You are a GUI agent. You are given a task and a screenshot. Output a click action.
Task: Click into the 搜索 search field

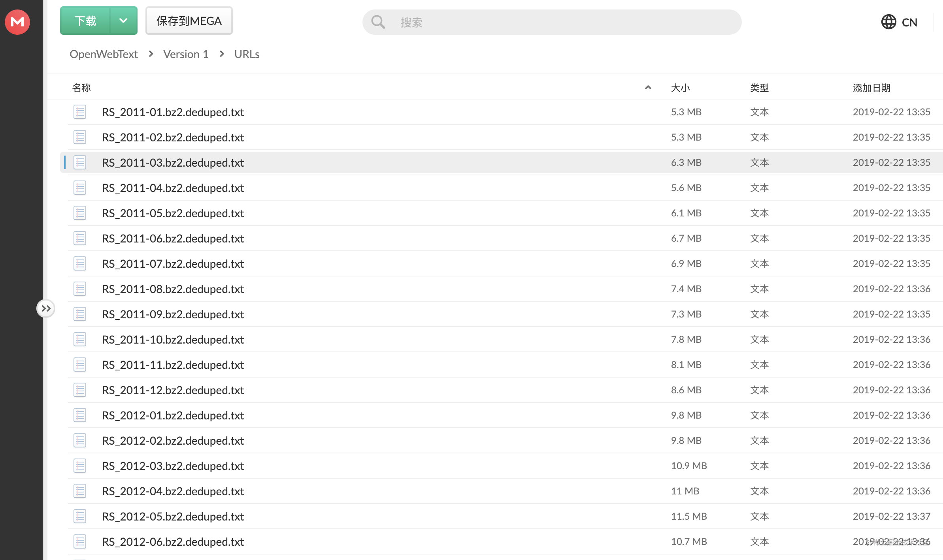tap(553, 22)
